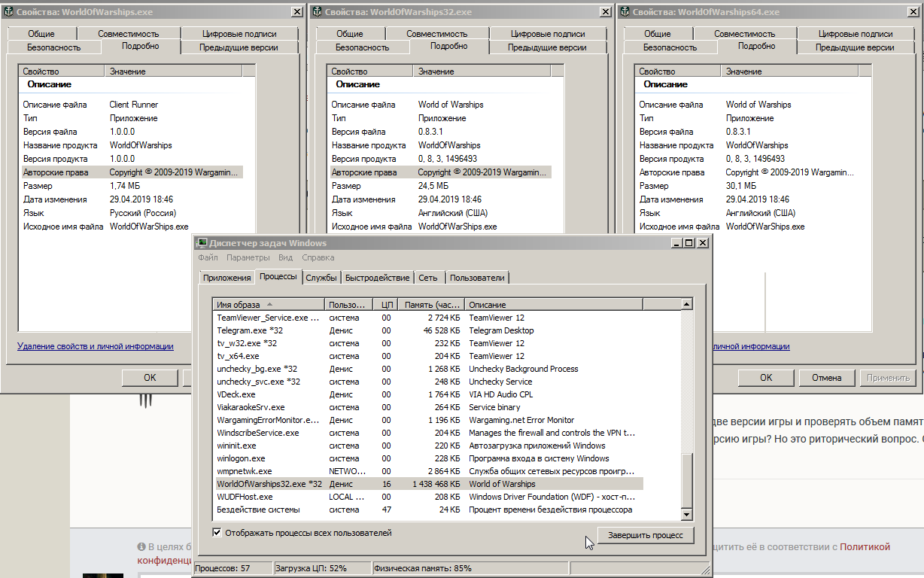Open Совместимость tab in WorldOfWarships32.exe properties

(x=436, y=34)
